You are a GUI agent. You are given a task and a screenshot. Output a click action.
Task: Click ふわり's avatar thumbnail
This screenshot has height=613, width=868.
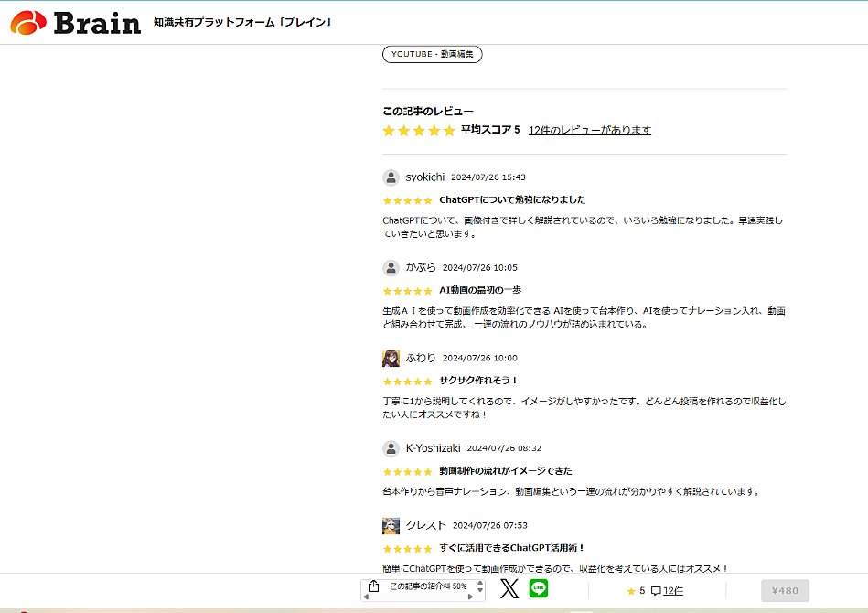[x=391, y=359]
